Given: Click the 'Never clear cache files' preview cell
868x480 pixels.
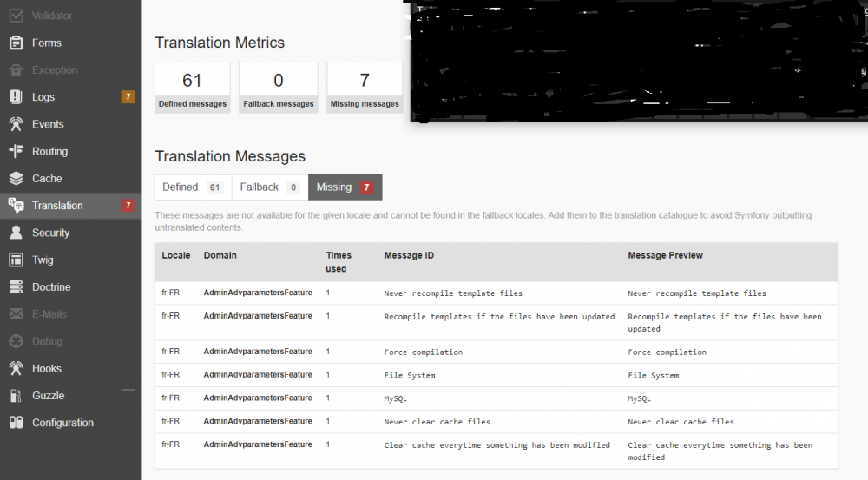Looking at the screenshot, I should pyautogui.click(x=681, y=421).
